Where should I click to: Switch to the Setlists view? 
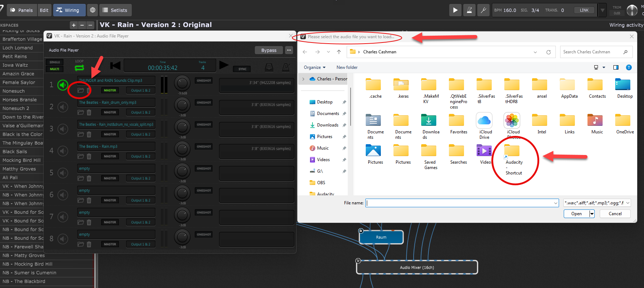[x=115, y=10]
